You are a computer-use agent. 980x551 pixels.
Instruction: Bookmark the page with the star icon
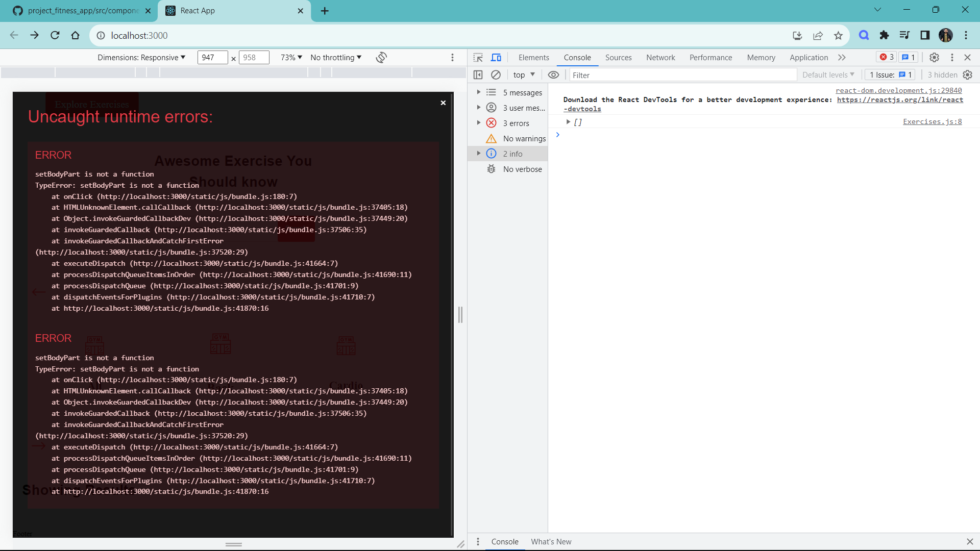[x=838, y=35]
